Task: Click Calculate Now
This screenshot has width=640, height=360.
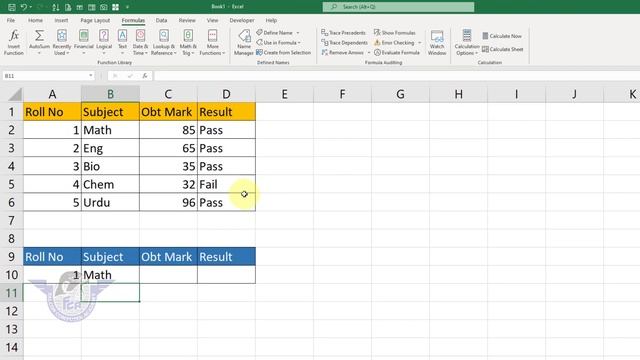Action: [x=502, y=36]
